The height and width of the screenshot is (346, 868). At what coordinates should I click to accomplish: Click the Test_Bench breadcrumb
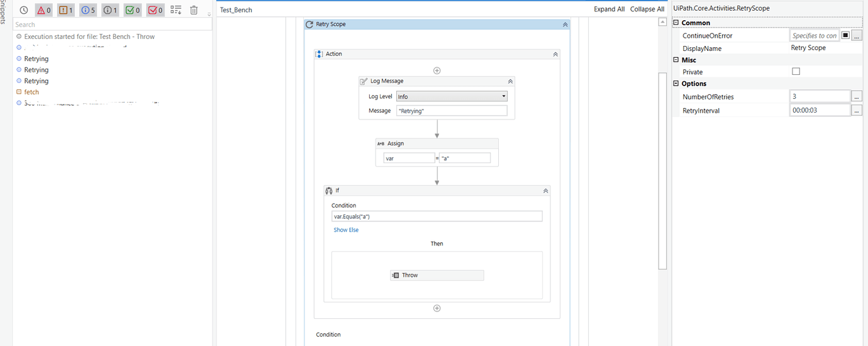(236, 9)
